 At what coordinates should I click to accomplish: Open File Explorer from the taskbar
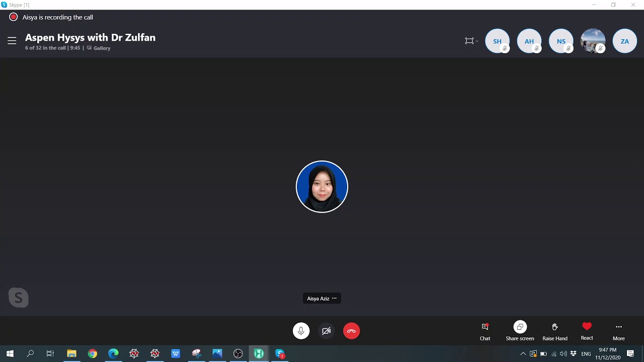[71, 354]
